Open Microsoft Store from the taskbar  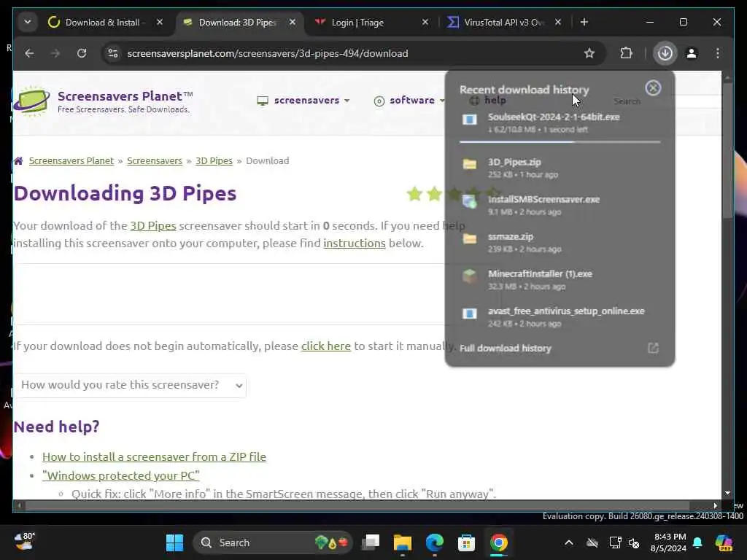466,542
